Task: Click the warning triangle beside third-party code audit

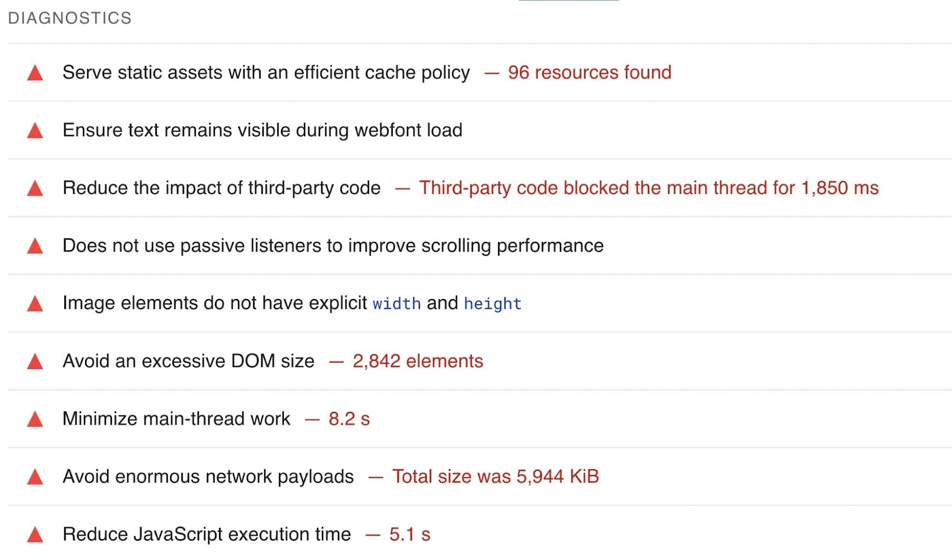Action: pos(35,188)
